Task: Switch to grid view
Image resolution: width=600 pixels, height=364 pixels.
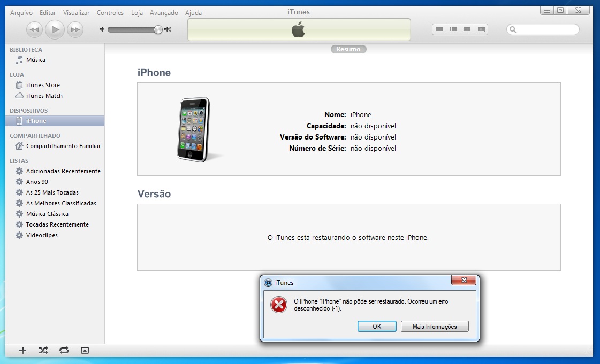Action: click(467, 29)
